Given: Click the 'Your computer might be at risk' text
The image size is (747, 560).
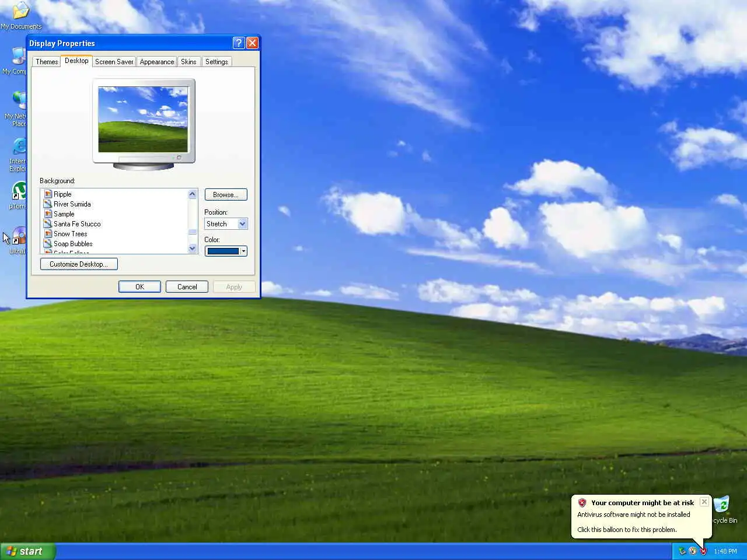Looking at the screenshot, I should point(643,503).
